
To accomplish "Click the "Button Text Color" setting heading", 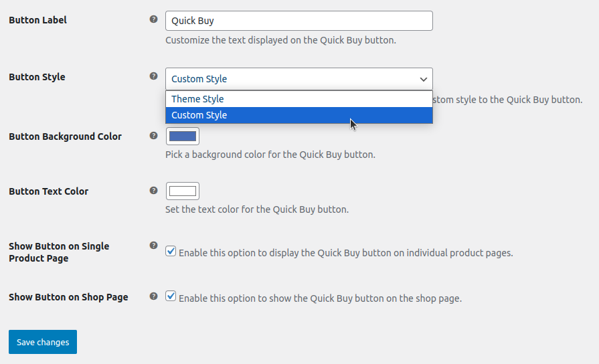I will coord(48,191).
